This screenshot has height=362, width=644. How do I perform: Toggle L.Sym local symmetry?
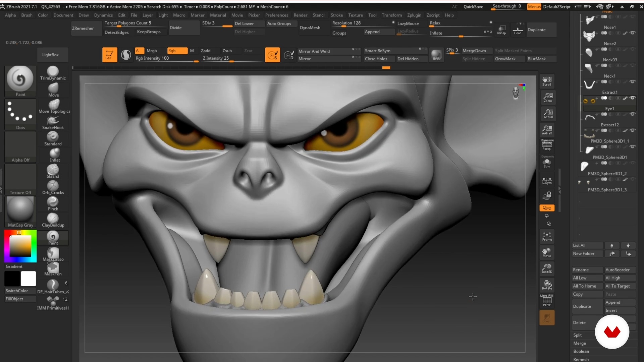coord(547,181)
